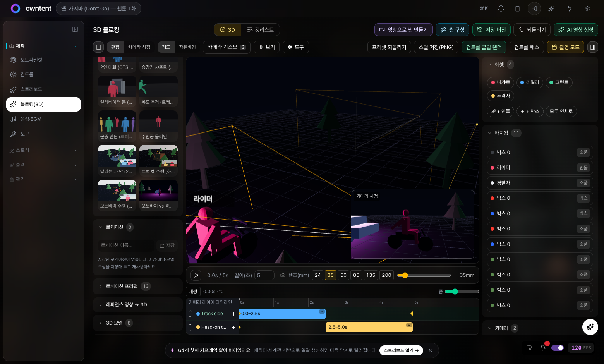Click 컨트롤 클립 렌더 button
The width and height of the screenshot is (604, 364).
pyautogui.click(x=484, y=47)
